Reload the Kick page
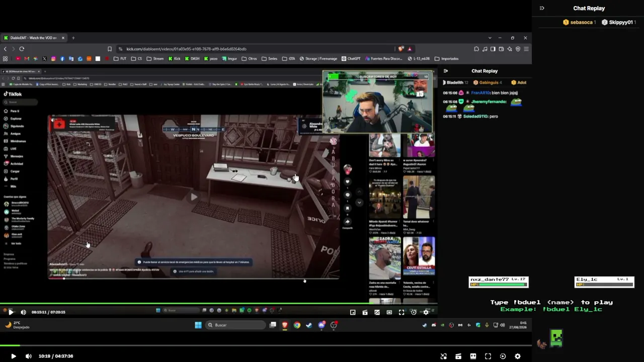644x362 pixels. tap(22, 49)
